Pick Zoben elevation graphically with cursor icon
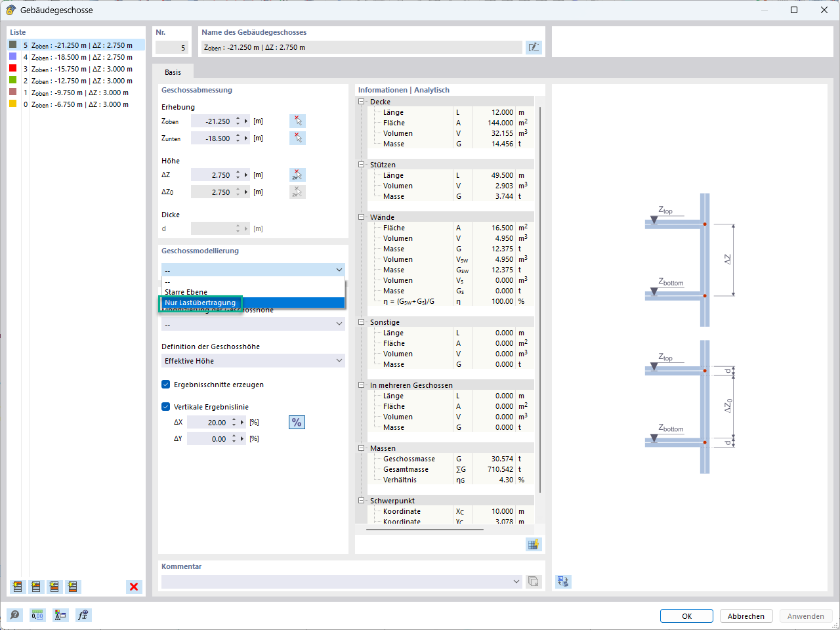This screenshot has height=630, width=840. click(x=297, y=121)
